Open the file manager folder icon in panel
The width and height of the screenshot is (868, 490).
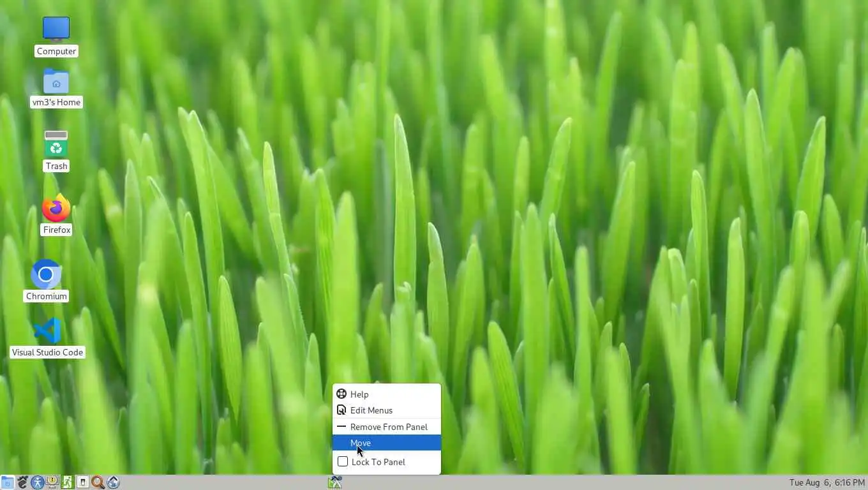coord(8,482)
